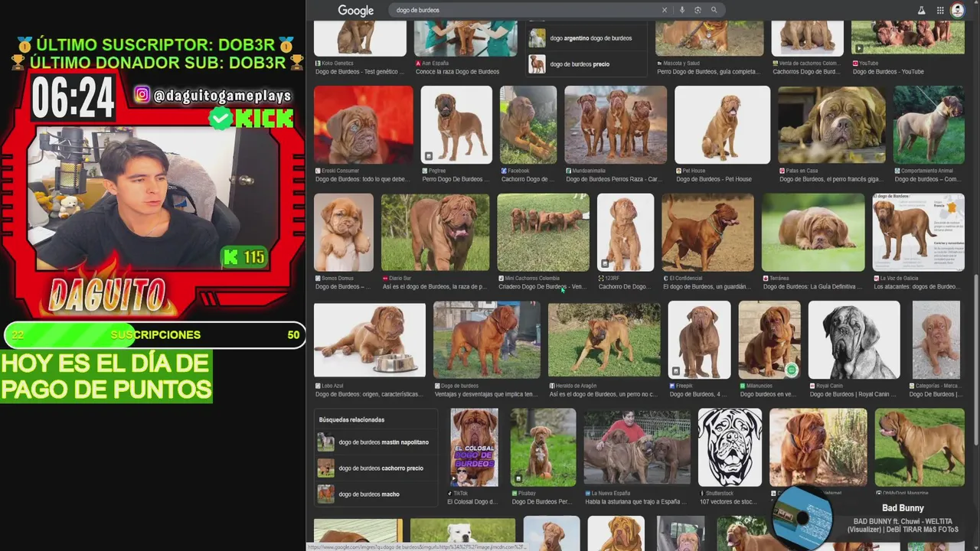Open related search 'dogo de burdeos cachorro precio'
The height and width of the screenshot is (551, 980).
[376, 468]
